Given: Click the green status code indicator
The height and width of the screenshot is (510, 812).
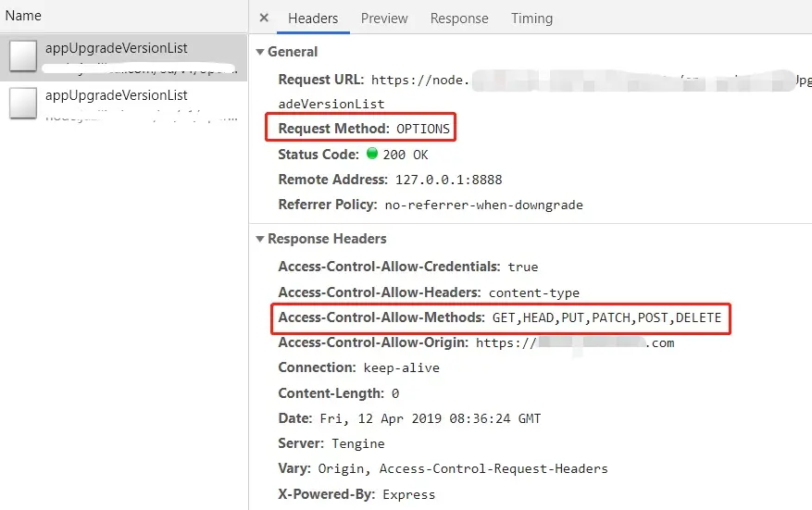Looking at the screenshot, I should click(372, 154).
